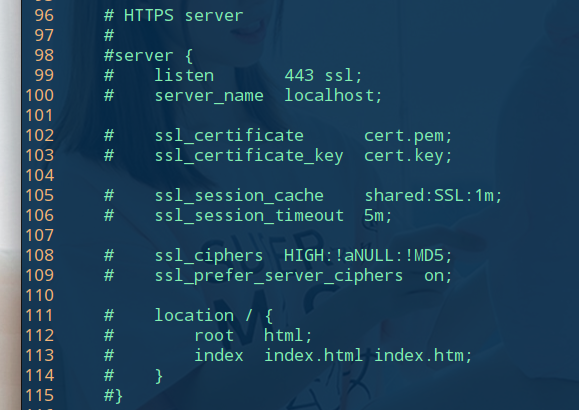Click the 'server_name' directive
The image size is (579, 410).
(209, 96)
